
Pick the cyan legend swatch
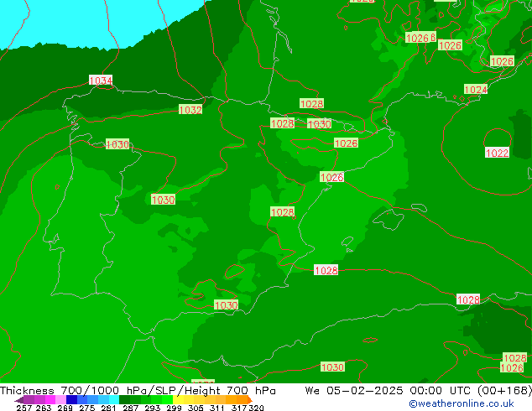tap(114, 399)
